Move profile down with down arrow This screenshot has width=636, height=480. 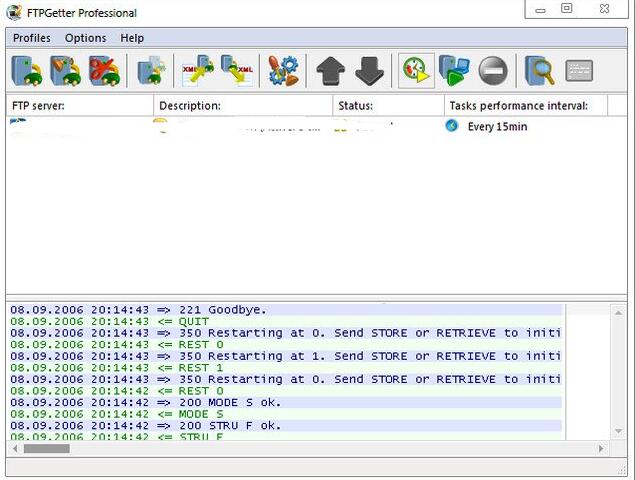pos(370,71)
